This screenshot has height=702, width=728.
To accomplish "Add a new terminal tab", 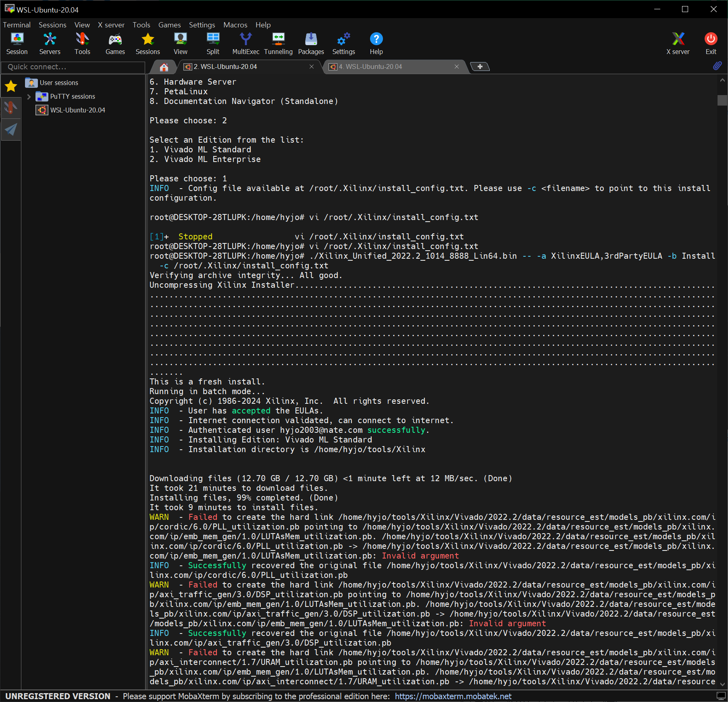I will point(480,66).
